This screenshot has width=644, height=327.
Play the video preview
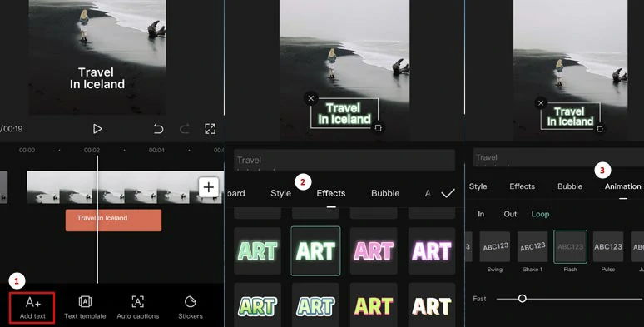coord(97,129)
